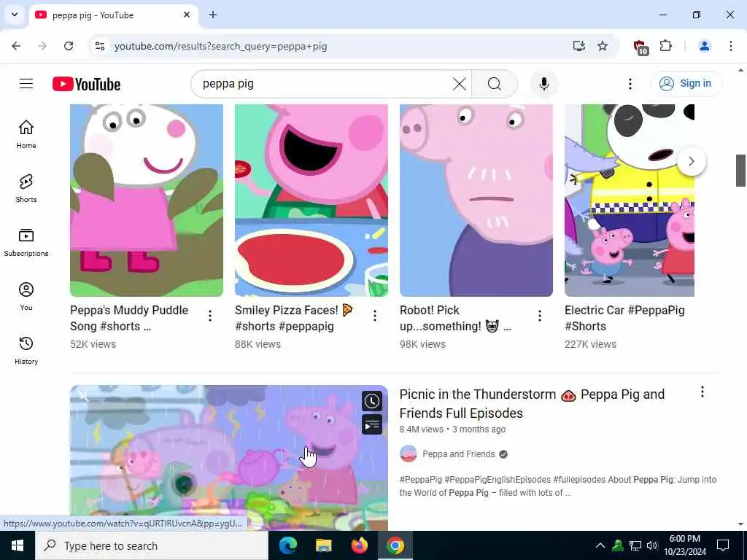Play the Electric Car short thumbnail
Image resolution: width=747 pixels, height=560 pixels.
click(630, 200)
